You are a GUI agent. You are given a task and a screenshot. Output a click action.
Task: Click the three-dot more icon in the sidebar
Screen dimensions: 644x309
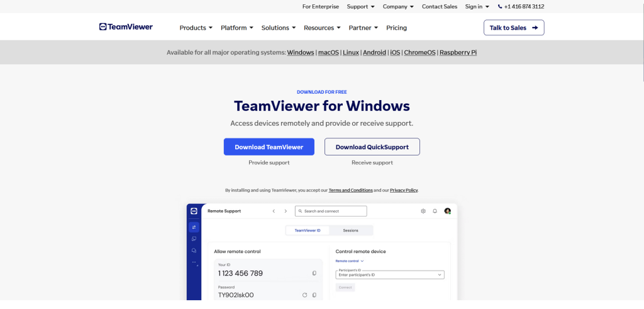(x=194, y=262)
